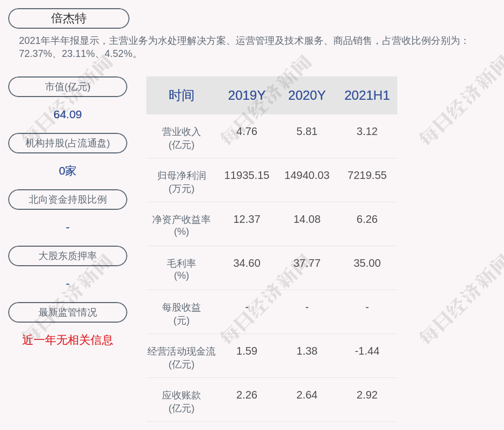Select gross margin value 37.77
Image resolution: width=504 pixels, height=430 pixels.
coord(307,263)
